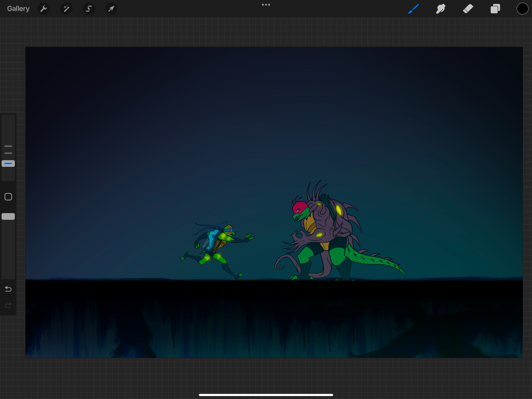Select the Paint brush tool

(414, 9)
